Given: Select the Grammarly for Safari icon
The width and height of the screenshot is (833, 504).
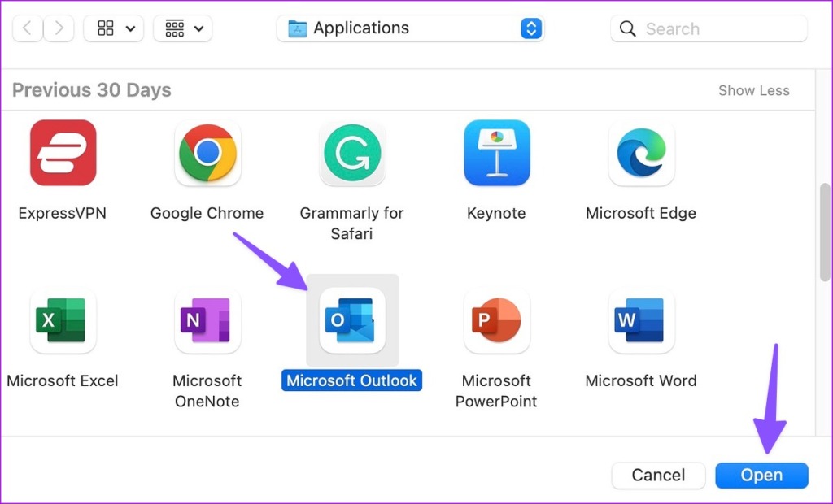Looking at the screenshot, I should pyautogui.click(x=351, y=153).
